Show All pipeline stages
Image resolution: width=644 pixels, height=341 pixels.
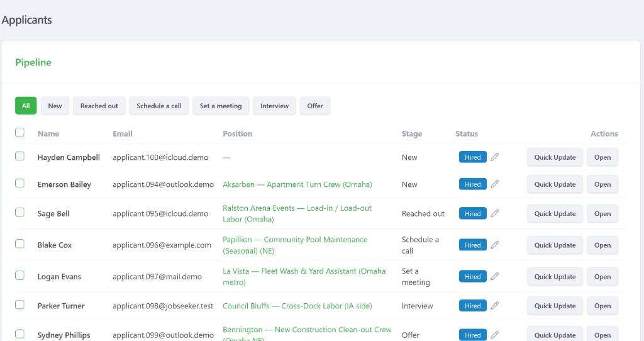point(26,106)
